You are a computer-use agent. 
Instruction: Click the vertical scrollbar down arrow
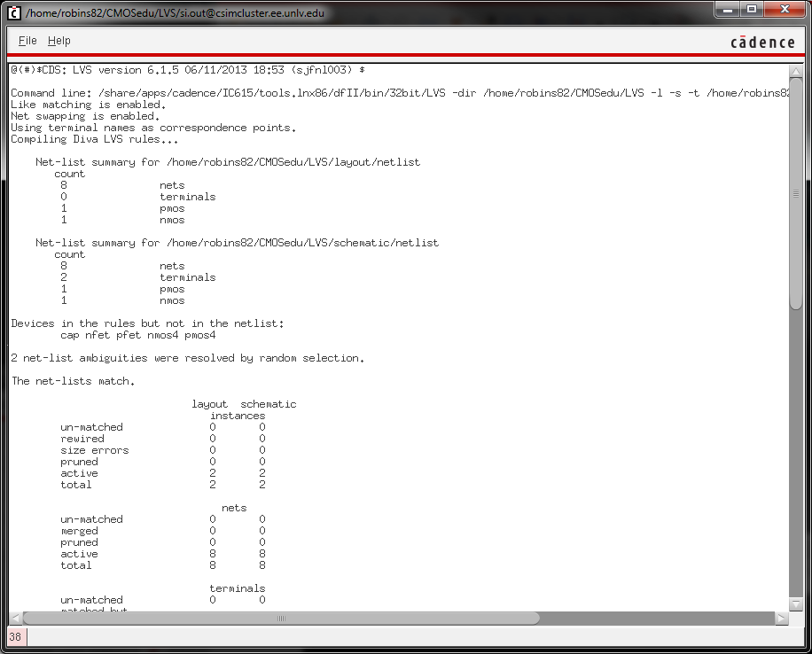point(796,603)
